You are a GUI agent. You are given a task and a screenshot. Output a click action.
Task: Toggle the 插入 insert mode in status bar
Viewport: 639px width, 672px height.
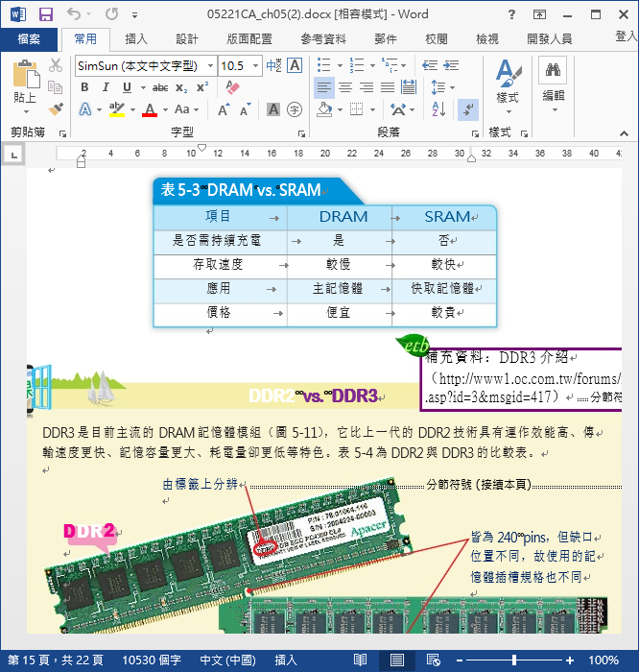[286, 660]
